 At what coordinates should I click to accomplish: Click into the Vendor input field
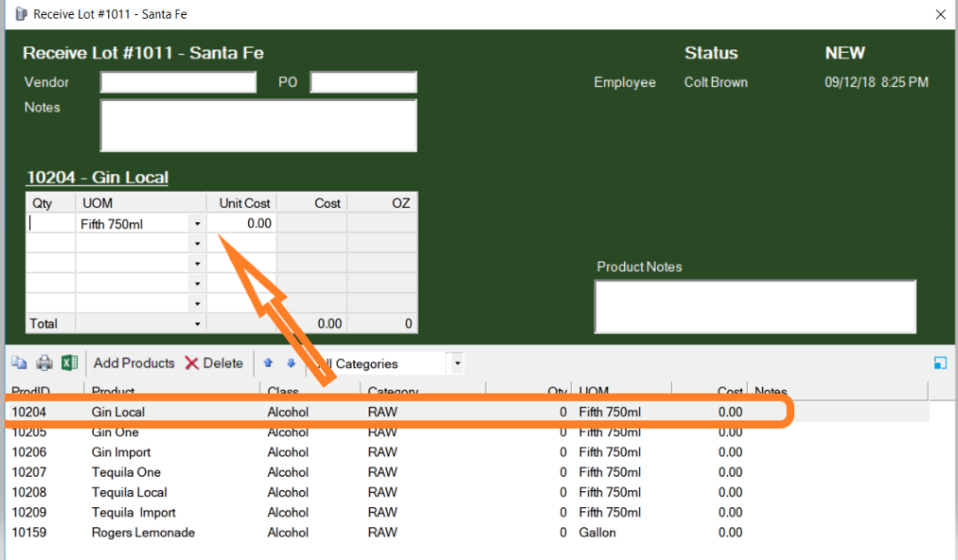point(178,81)
